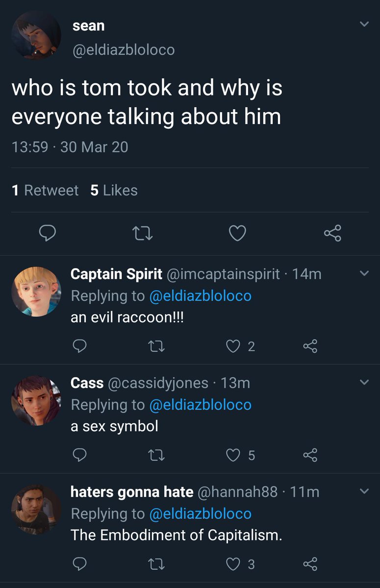
Task: Retweet Cass's reply
Action: pyautogui.click(x=157, y=456)
